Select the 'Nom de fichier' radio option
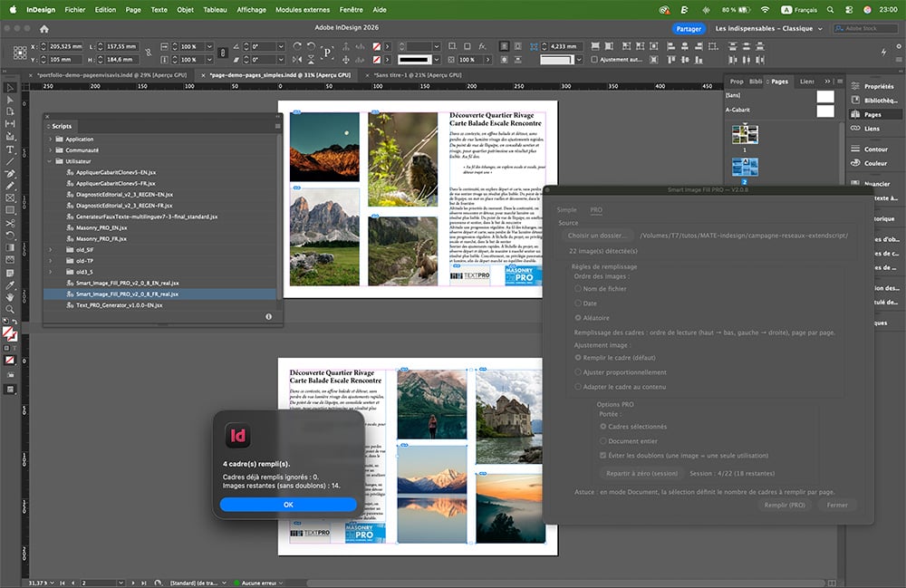Image resolution: width=906 pixels, height=588 pixels. (x=579, y=289)
